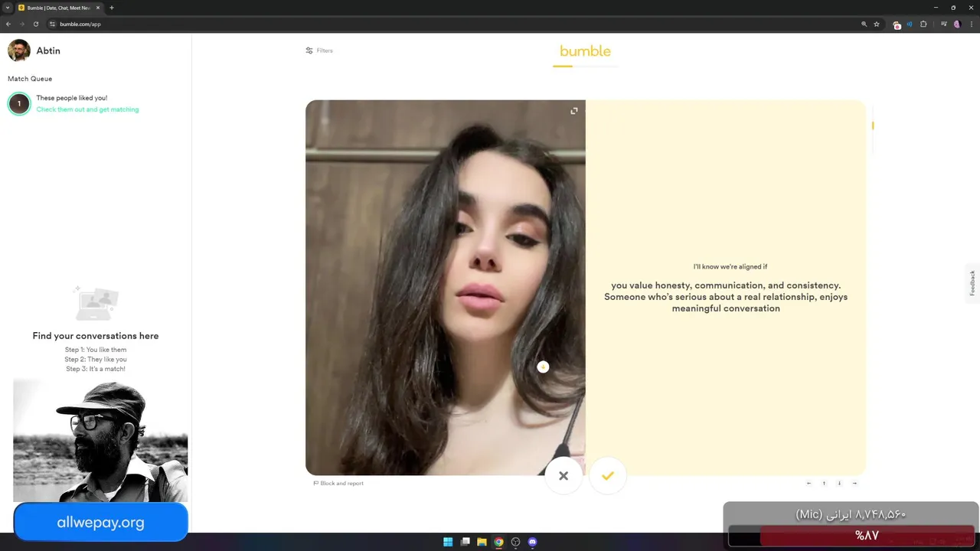Screen dimensions: 980x551
Task: Select the Bumble browser tab
Action: (x=60, y=8)
